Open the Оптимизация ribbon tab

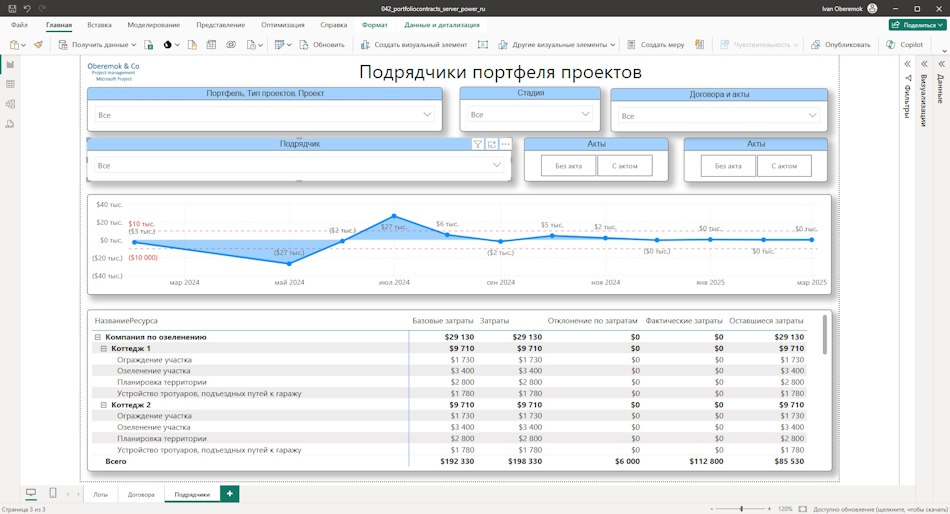click(x=283, y=25)
